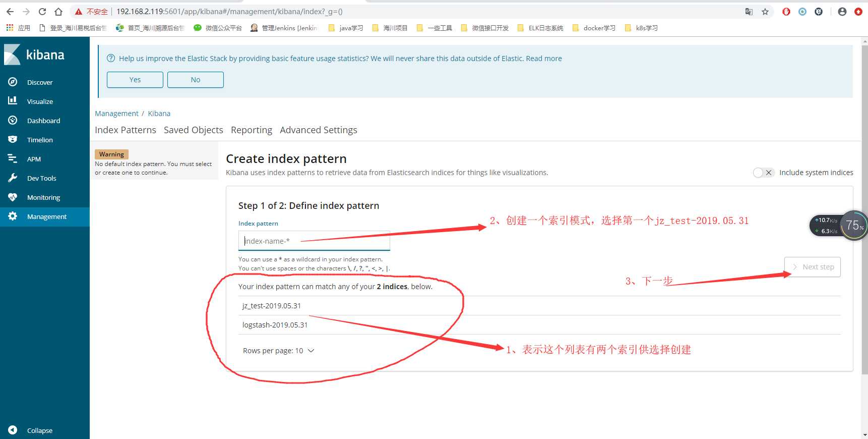Reload the page with the refresh icon
Viewport: 868px width, 439px height.
[42, 12]
